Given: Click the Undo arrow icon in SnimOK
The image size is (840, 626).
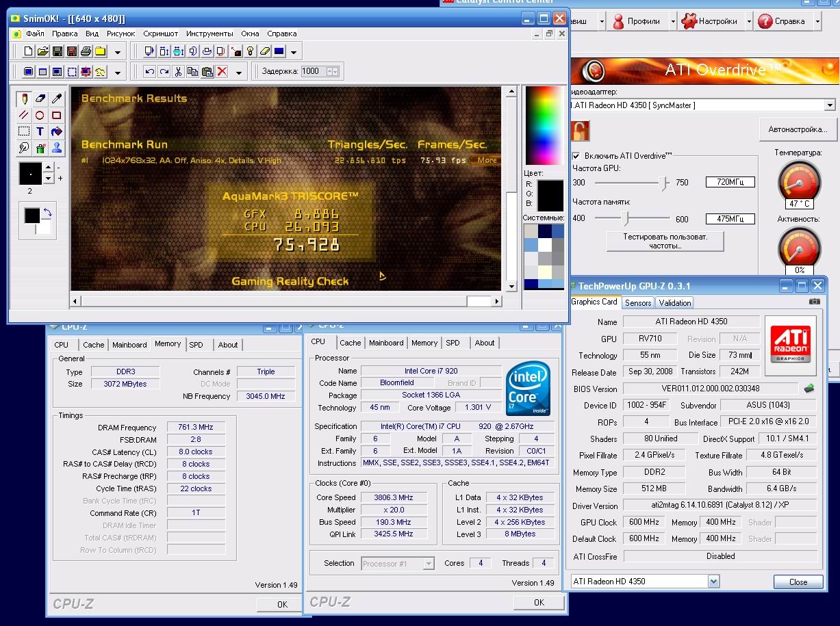Looking at the screenshot, I should (150, 72).
